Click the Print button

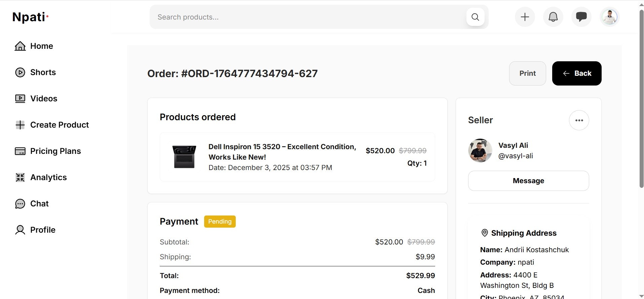tap(527, 73)
